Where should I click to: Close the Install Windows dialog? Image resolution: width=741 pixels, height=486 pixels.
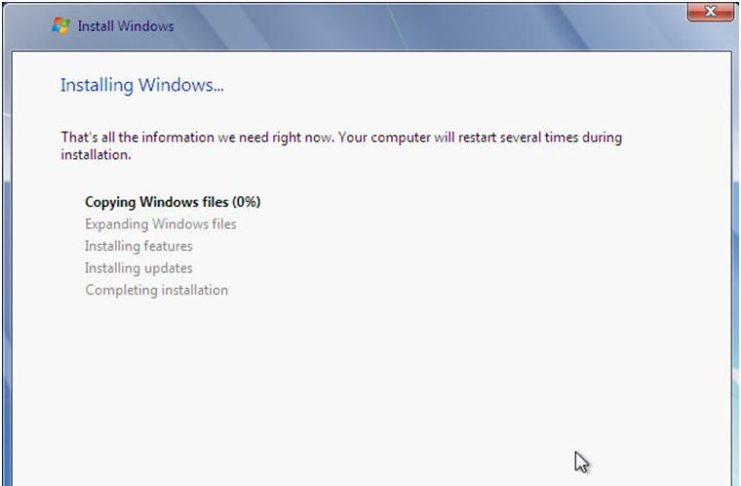point(710,11)
